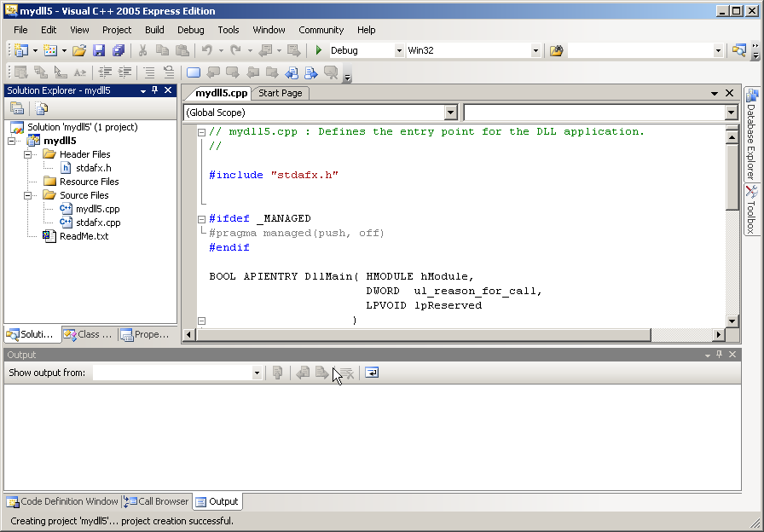This screenshot has height=532, width=764.
Task: Open the Build menu
Action: [x=154, y=30]
